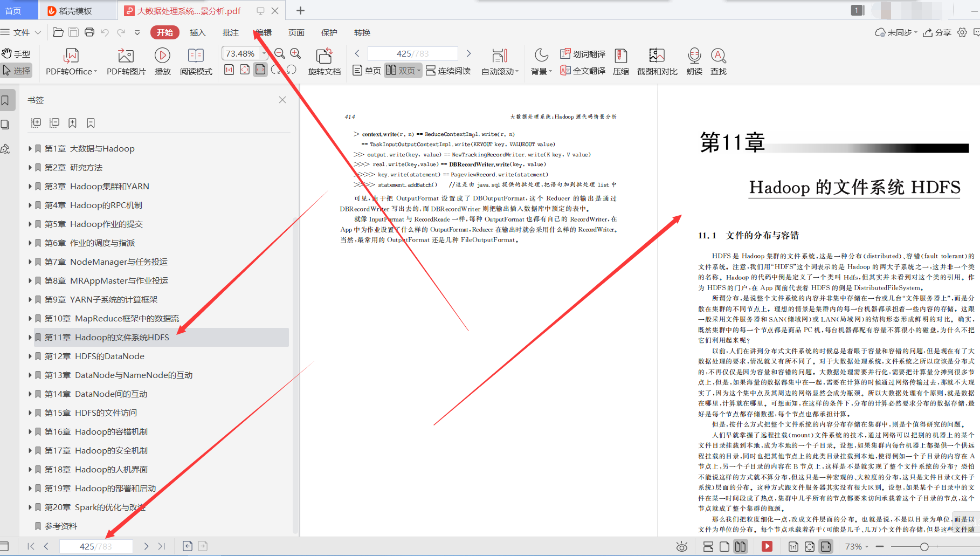Viewport: 980px width, 556px height.
Task: Adjust the zoom slider handle in status bar
Action: pyautogui.click(x=924, y=546)
